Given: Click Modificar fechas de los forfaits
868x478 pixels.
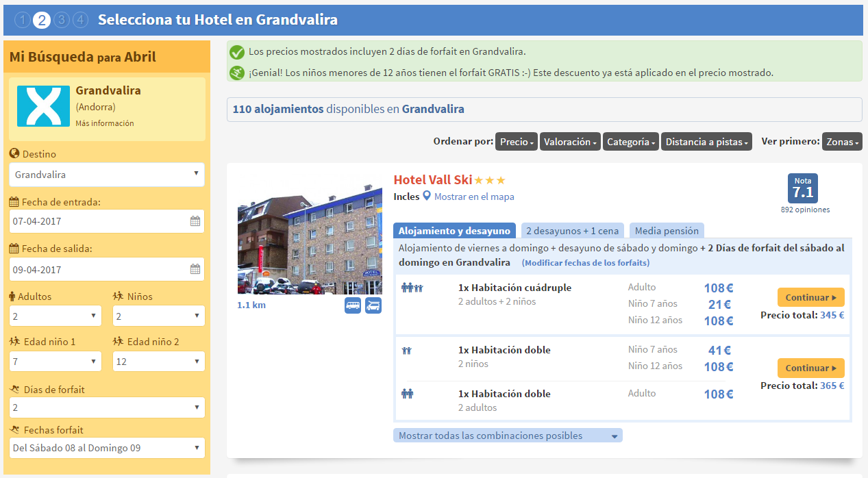Looking at the screenshot, I should (x=586, y=263).
